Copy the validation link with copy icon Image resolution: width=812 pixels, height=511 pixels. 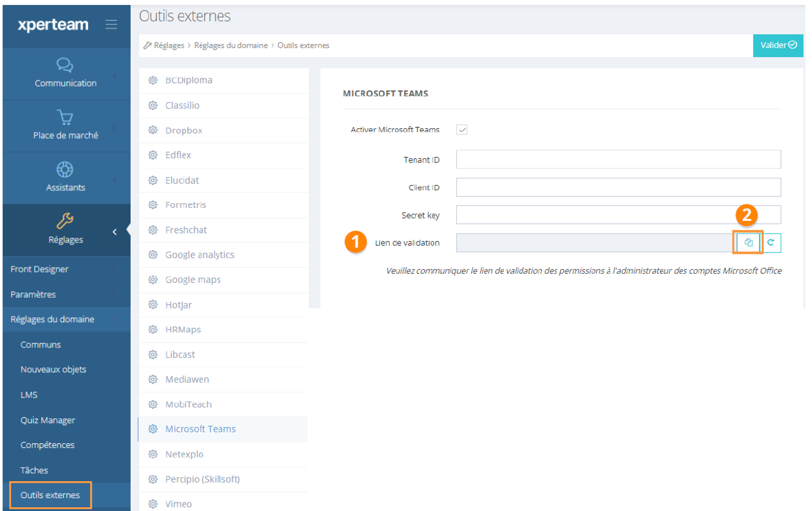(748, 243)
